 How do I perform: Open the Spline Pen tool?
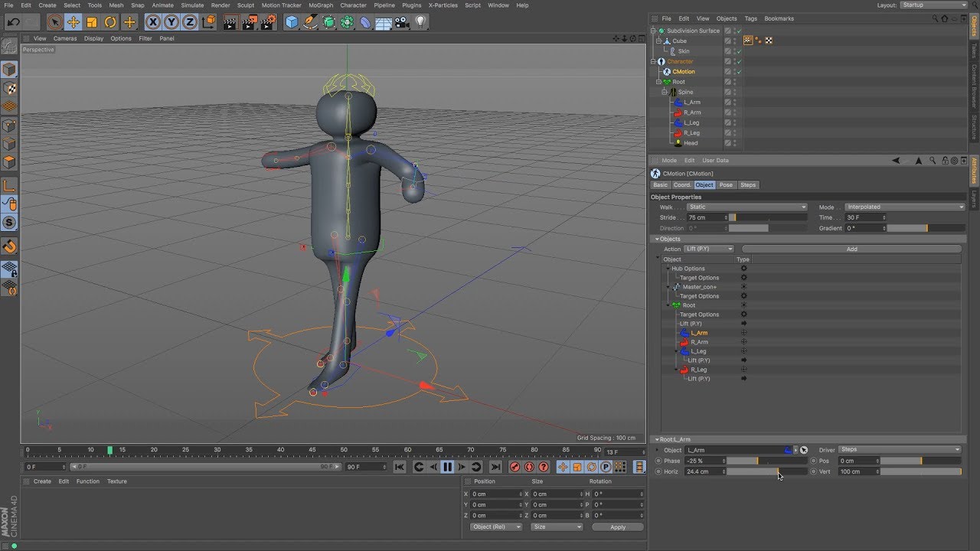(310, 22)
